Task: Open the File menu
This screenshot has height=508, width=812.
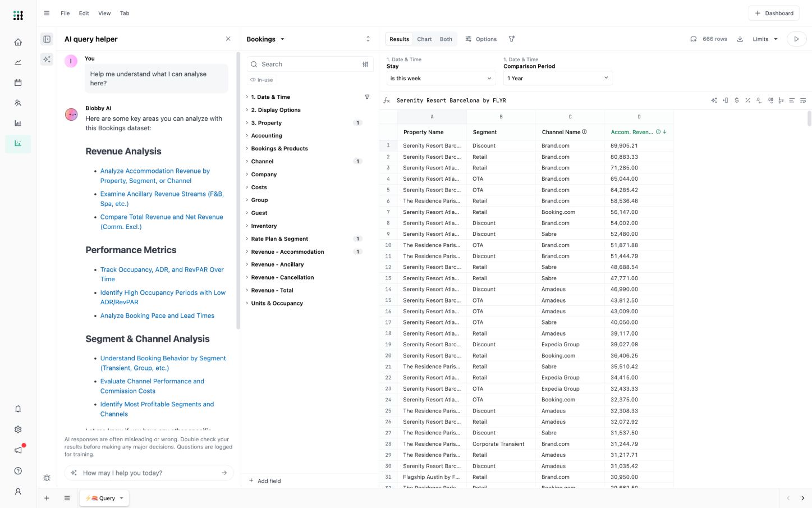Action: (65, 13)
